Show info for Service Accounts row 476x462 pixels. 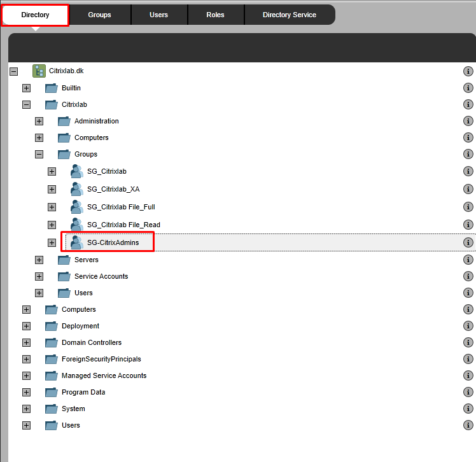tap(468, 277)
